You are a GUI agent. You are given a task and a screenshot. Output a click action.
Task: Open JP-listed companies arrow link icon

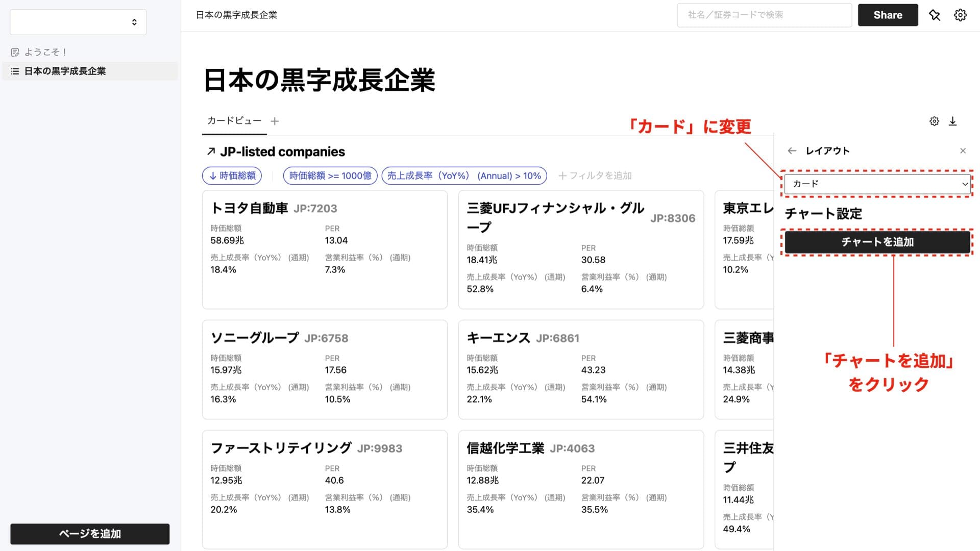(211, 152)
